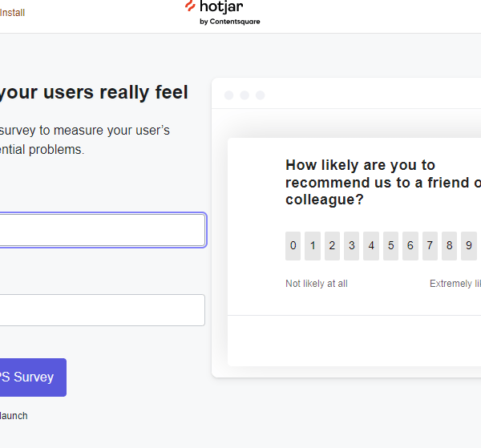Screen dimensions: 481x448
Task: Click the 'by Contentsquare' text under logo
Action: coord(230,22)
